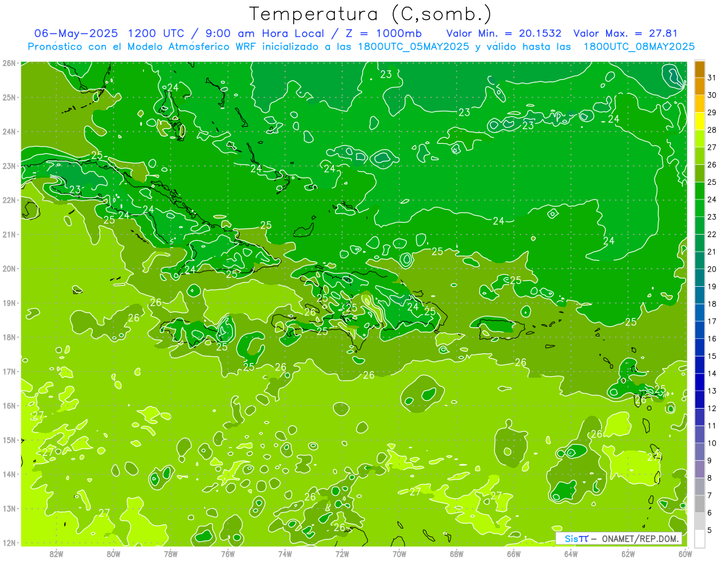Click the legend value '31'

coord(712,77)
